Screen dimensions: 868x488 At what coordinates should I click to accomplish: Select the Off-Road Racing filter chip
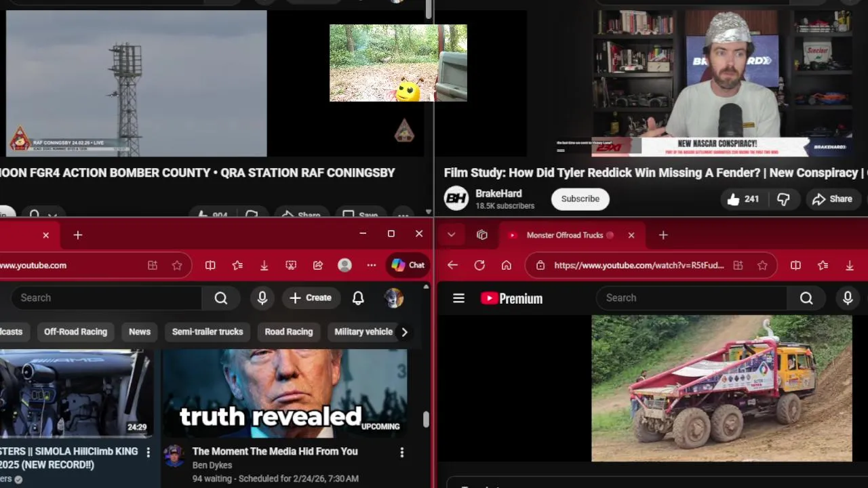coord(75,331)
